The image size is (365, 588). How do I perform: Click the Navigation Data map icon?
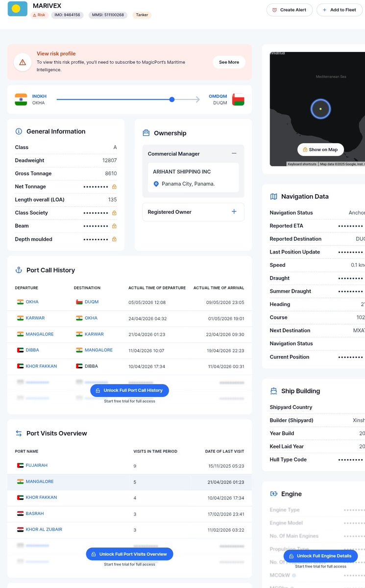(x=273, y=197)
